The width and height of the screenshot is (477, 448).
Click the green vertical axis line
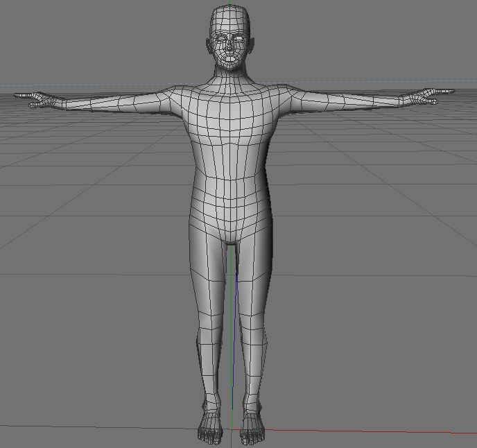coord(232,336)
